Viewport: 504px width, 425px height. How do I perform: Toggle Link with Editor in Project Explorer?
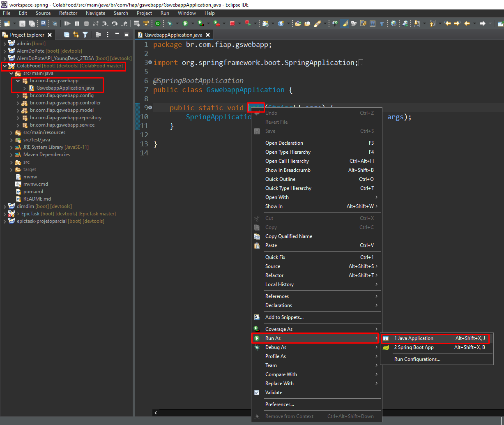point(76,35)
